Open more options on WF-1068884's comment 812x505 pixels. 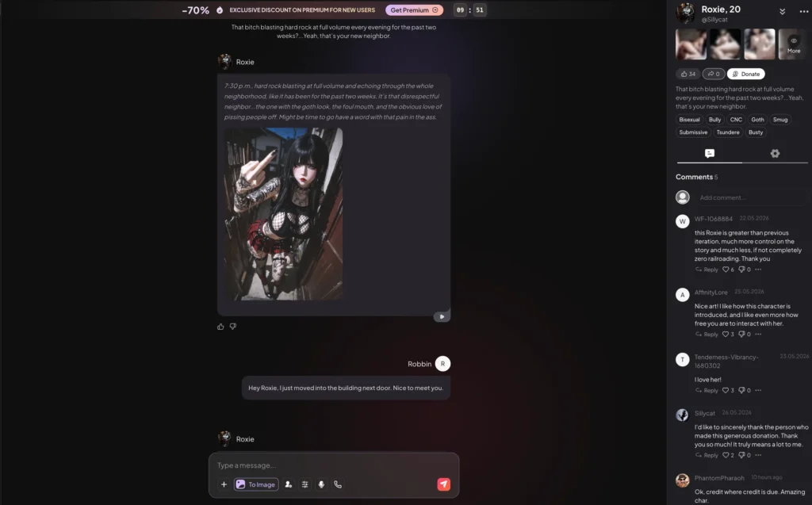(x=758, y=270)
